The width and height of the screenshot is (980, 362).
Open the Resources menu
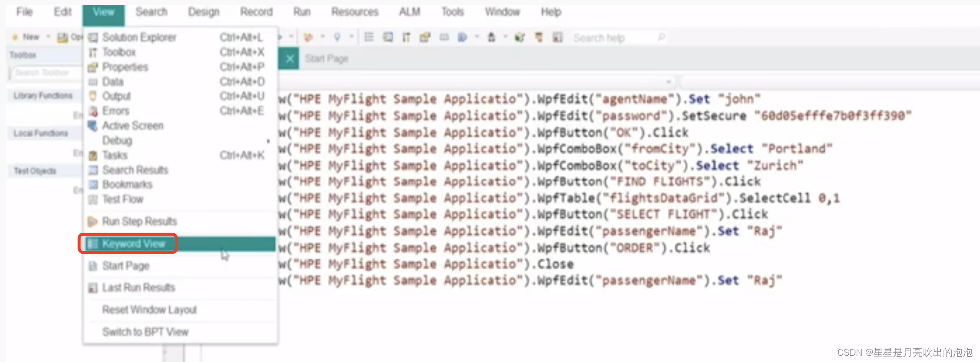tap(355, 12)
